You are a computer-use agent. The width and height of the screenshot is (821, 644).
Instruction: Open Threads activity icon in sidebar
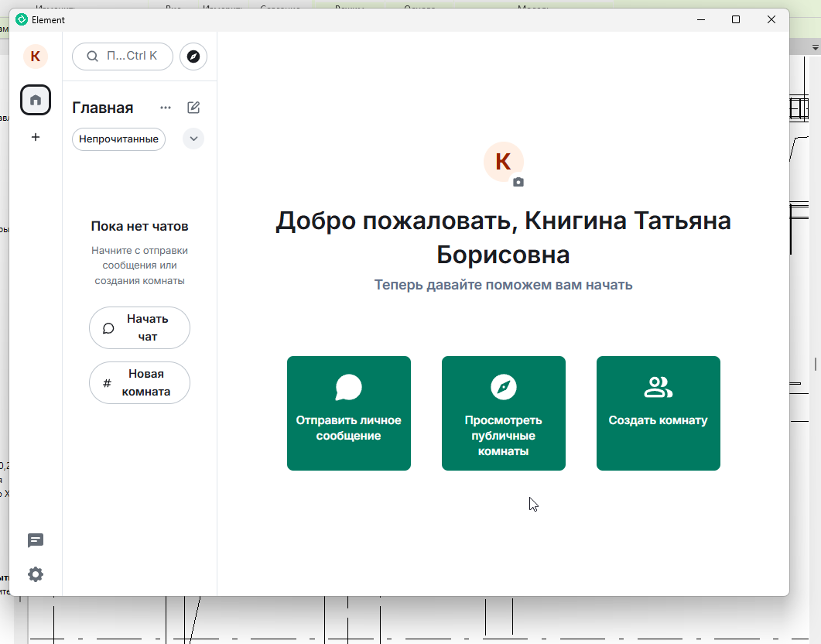point(36,540)
